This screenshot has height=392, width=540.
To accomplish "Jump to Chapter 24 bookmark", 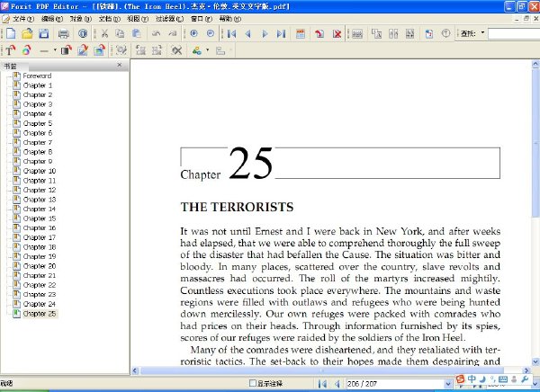I will pos(40,304).
